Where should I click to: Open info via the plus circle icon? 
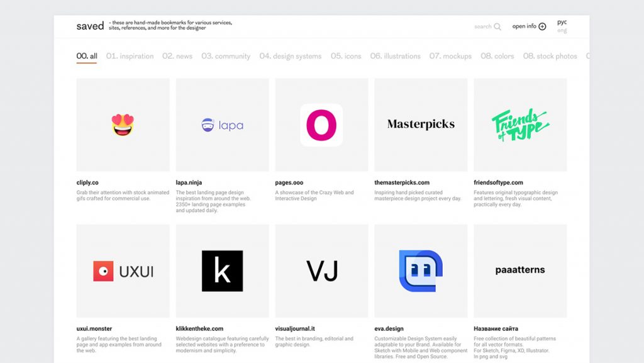click(543, 26)
